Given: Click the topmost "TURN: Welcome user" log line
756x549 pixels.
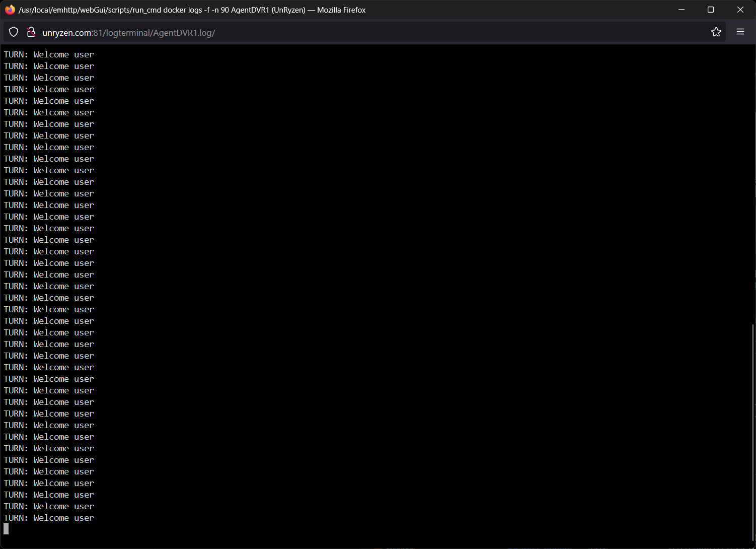Looking at the screenshot, I should [49, 54].
